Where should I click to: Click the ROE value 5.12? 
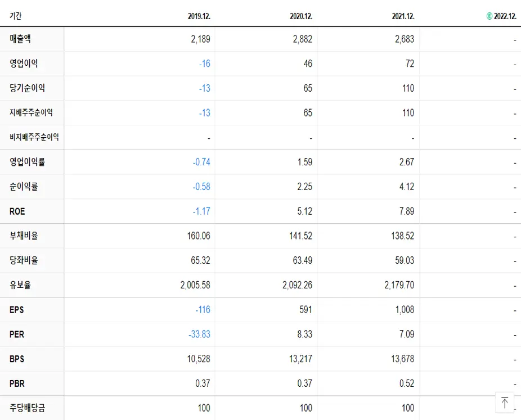pos(305,211)
